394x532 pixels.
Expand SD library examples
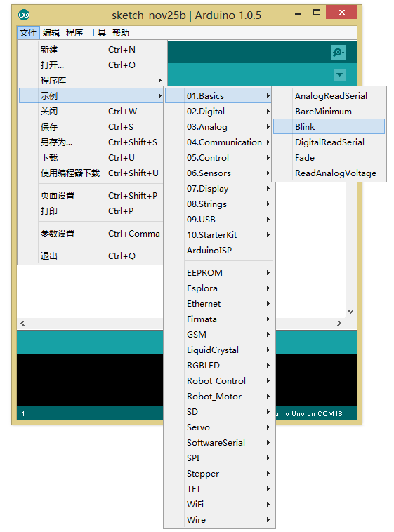click(218, 411)
